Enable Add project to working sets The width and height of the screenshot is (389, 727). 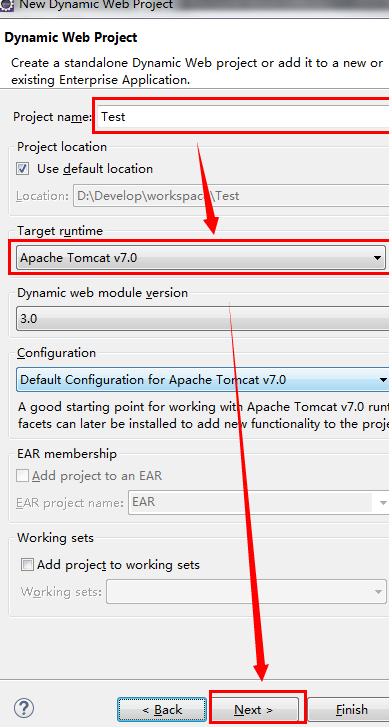28,565
